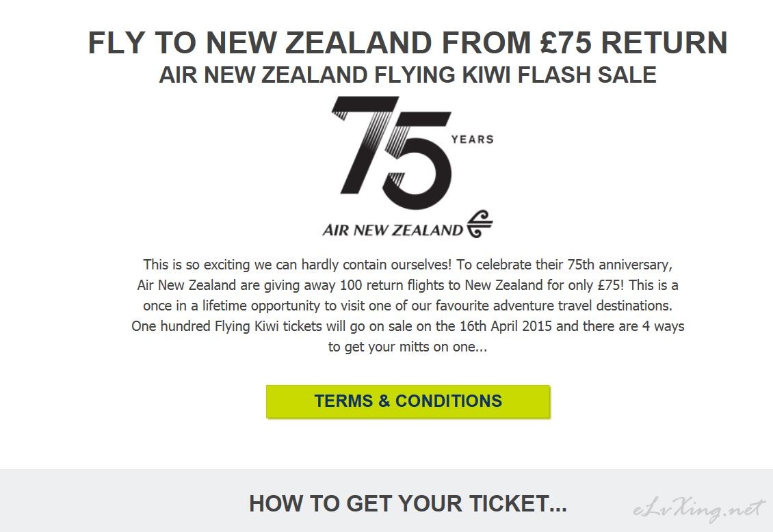Click the word RETURN in main headline

click(x=664, y=42)
